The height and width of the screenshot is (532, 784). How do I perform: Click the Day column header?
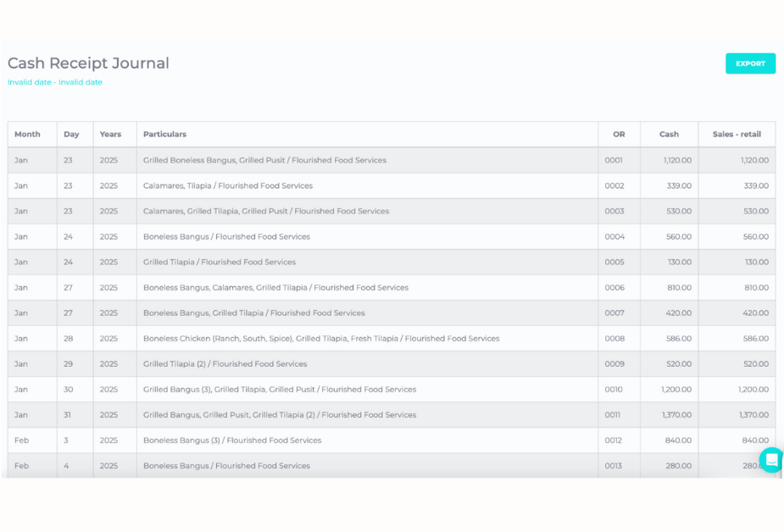71,134
